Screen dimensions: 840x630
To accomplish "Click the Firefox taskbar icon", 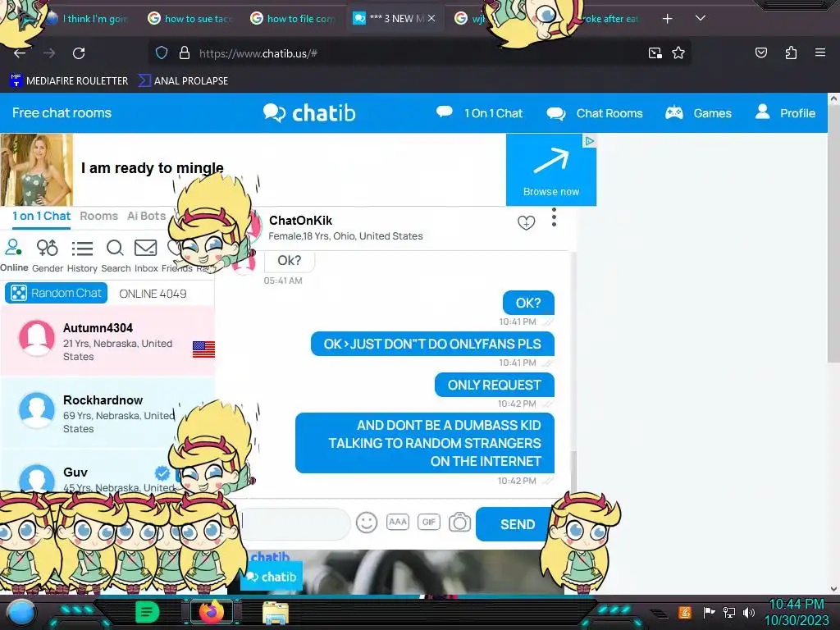I will [211, 612].
